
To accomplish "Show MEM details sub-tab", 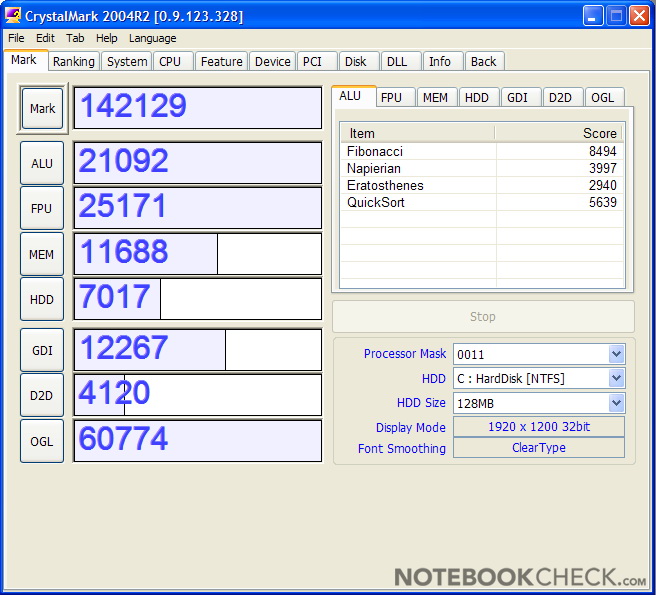I will click(x=436, y=97).
